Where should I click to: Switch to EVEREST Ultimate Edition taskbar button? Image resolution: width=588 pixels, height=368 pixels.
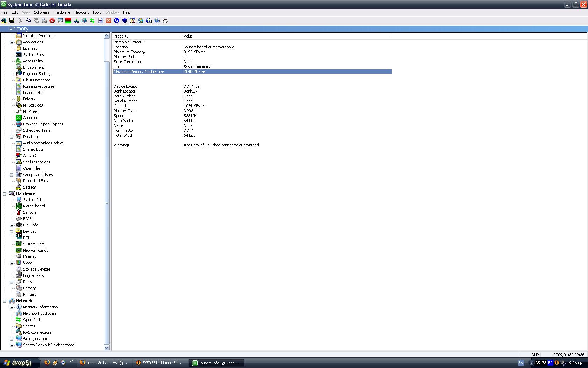[160, 363]
